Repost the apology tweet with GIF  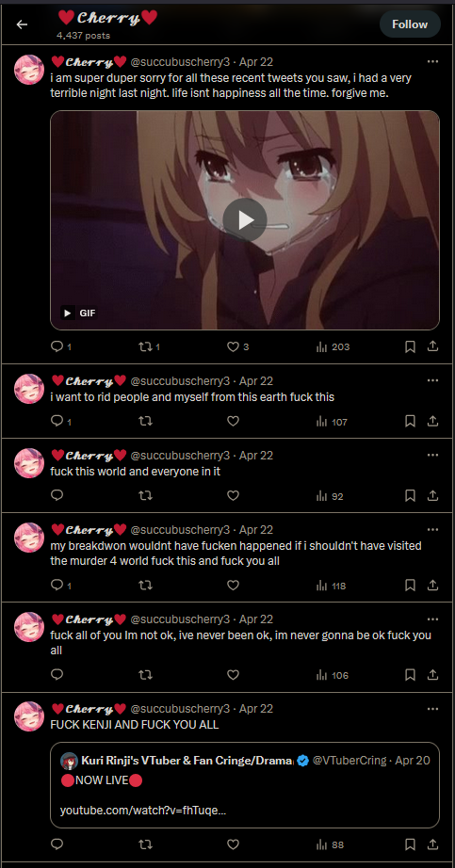pos(145,346)
